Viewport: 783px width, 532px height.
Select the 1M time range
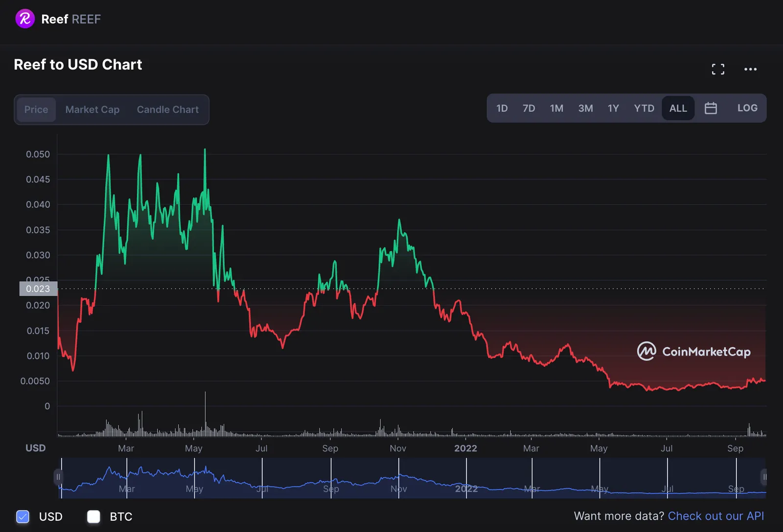pyautogui.click(x=556, y=108)
